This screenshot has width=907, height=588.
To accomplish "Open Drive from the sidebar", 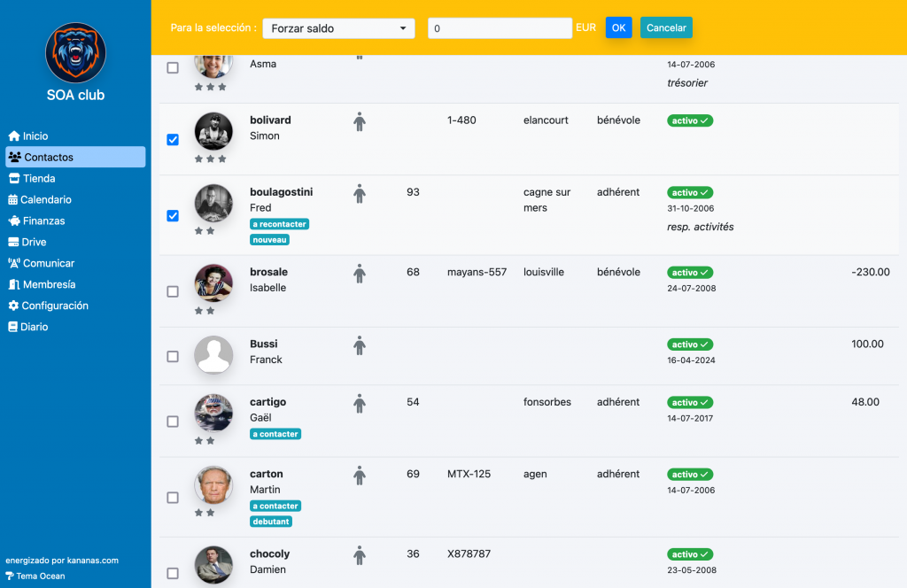I will [34, 242].
